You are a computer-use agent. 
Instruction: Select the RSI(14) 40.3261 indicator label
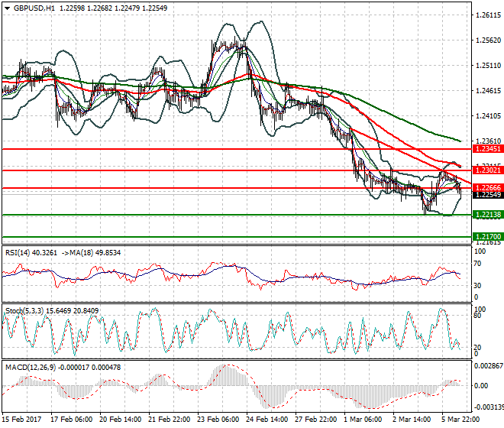point(31,253)
